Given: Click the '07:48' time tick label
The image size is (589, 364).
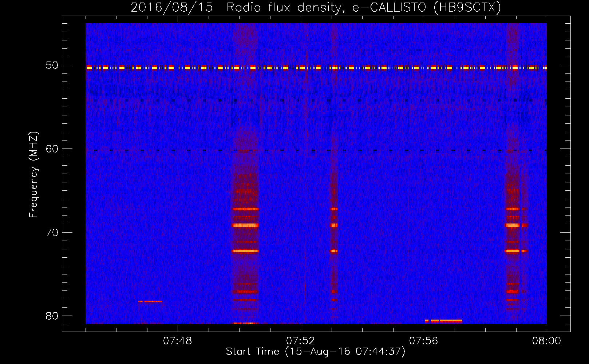Looking at the screenshot, I should point(177,341).
